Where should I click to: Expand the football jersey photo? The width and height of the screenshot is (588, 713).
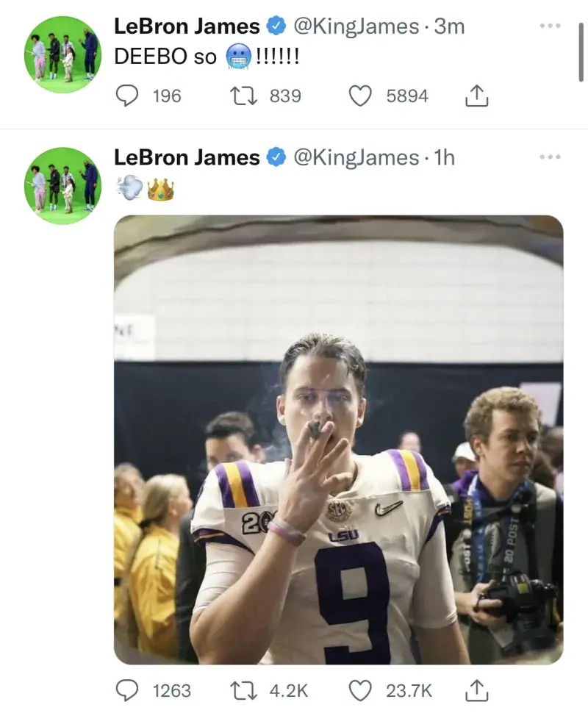(339, 440)
